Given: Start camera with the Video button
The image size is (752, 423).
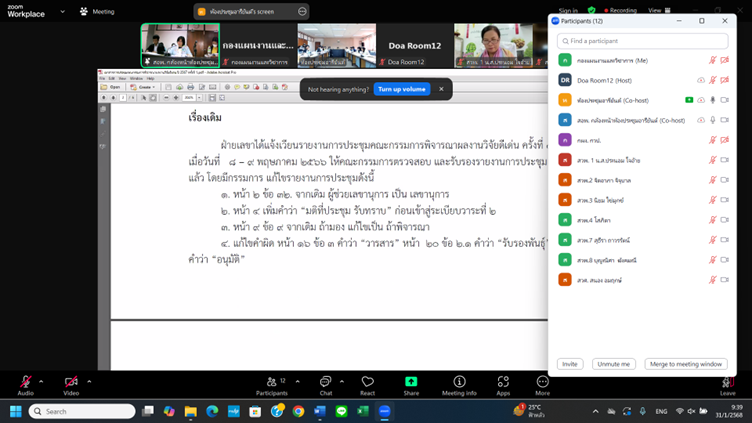Looking at the screenshot, I should [x=71, y=385].
